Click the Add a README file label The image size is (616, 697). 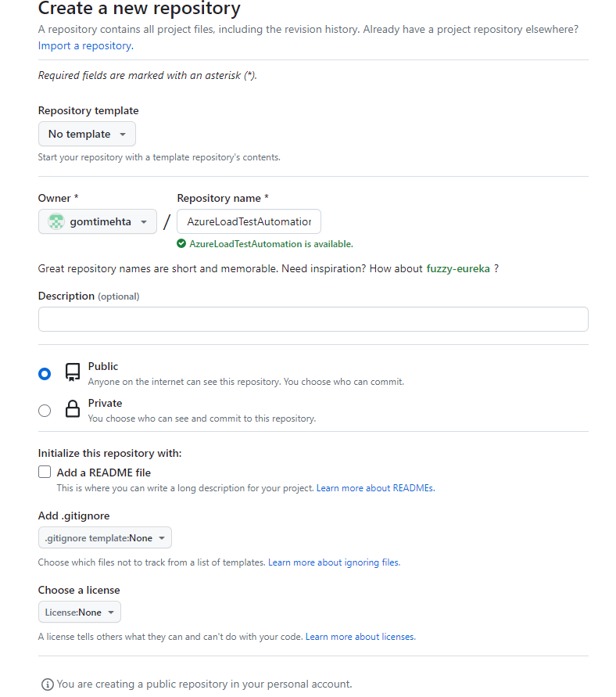(x=104, y=472)
